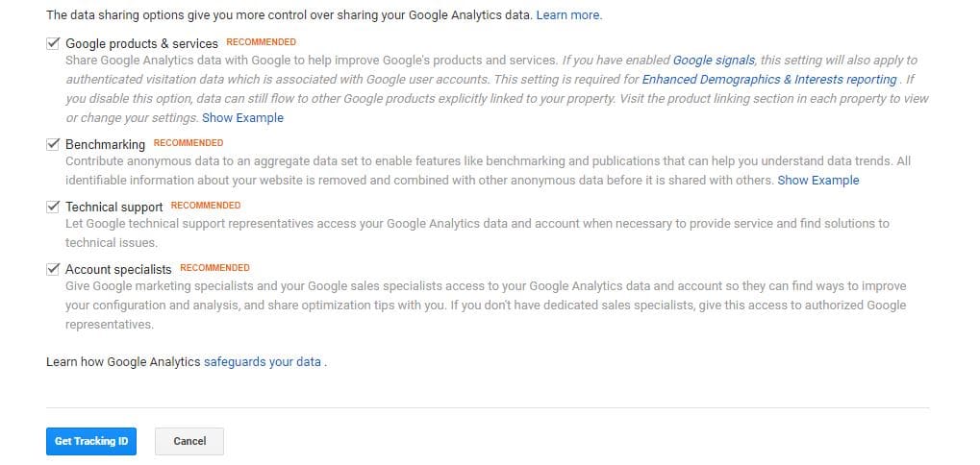Click Show Example in Benchmarking description
980x465 pixels.
[818, 181]
